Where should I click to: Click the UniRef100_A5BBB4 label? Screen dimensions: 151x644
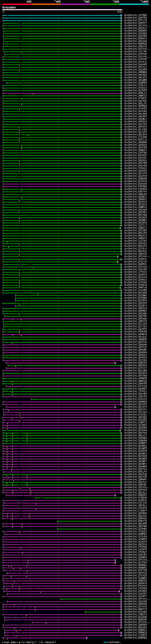[135, 72]
